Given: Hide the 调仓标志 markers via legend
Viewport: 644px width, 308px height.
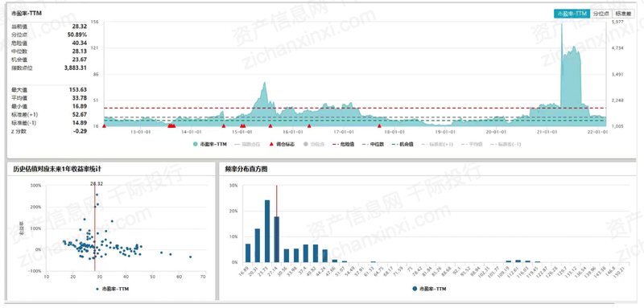Looking at the screenshot, I should tap(281, 145).
